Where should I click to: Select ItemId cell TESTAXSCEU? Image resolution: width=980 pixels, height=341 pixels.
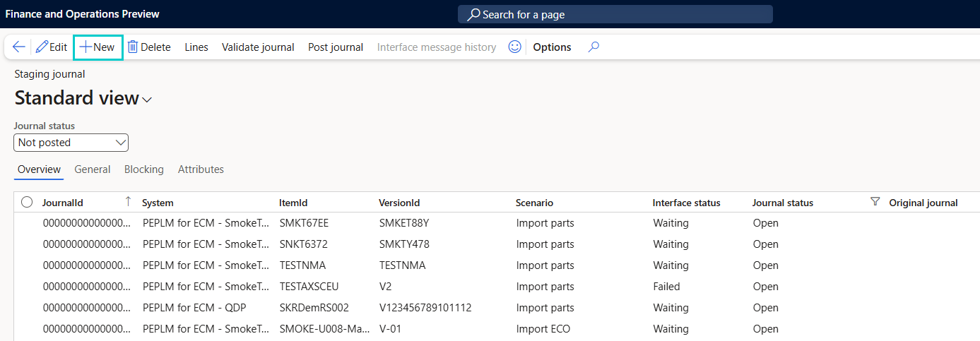click(x=311, y=287)
